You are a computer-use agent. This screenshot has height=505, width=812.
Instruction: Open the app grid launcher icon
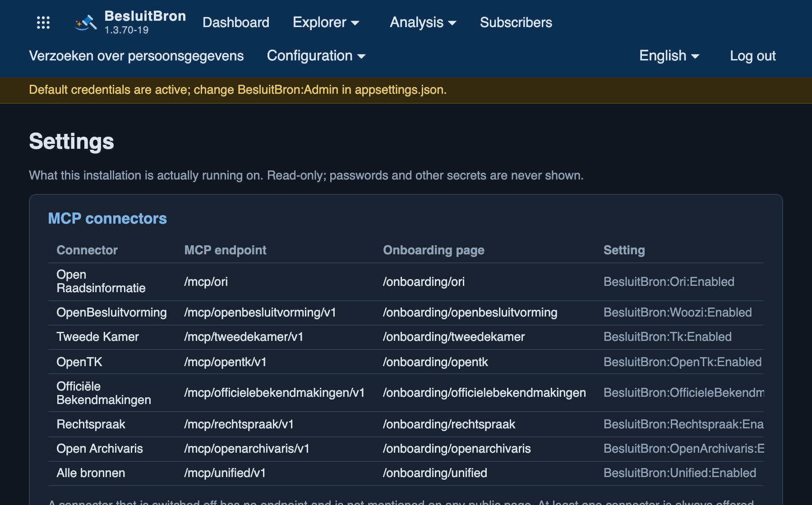click(x=43, y=22)
